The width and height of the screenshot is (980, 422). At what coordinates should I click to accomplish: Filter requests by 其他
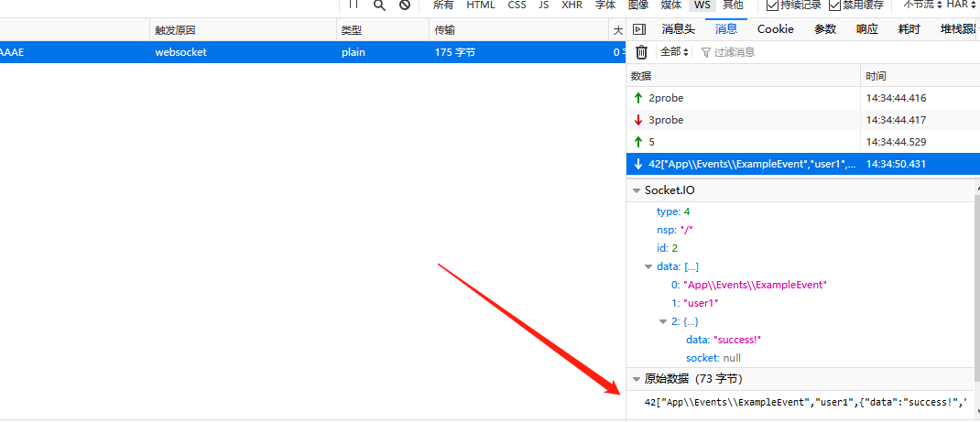pos(733,5)
